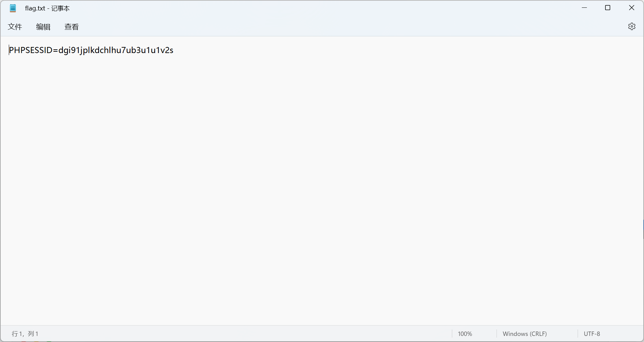Expand the 查看 menu
644x342 pixels.
pyautogui.click(x=72, y=27)
